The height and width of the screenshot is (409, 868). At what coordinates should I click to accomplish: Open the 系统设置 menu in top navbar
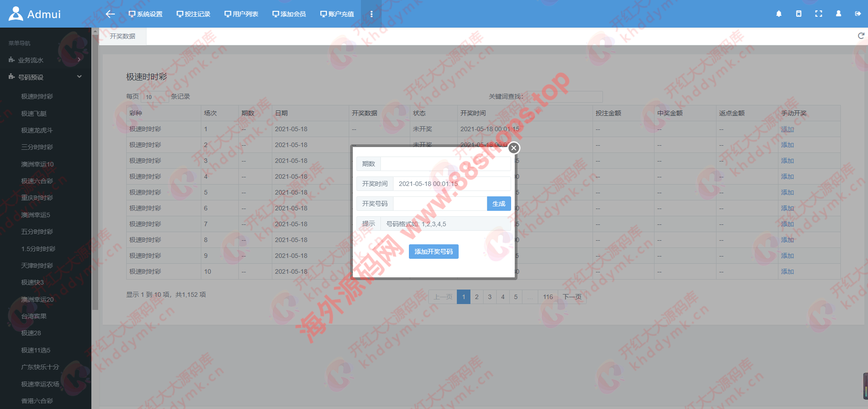[x=146, y=14]
